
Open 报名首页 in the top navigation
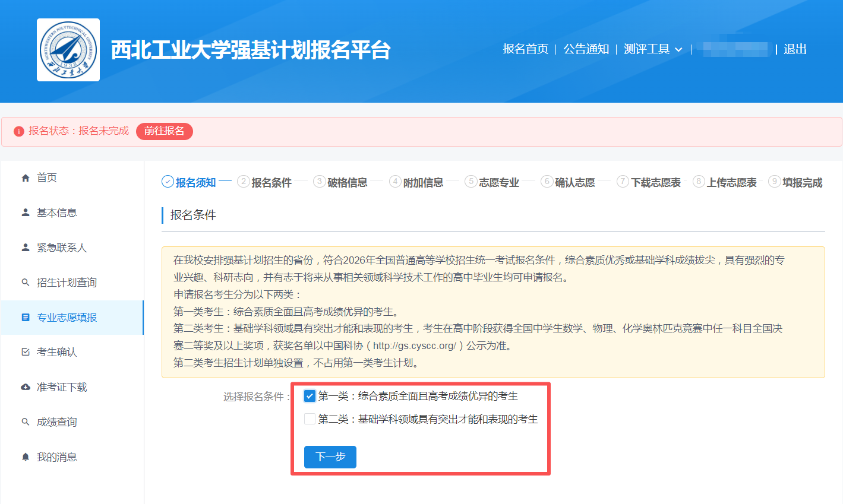tap(525, 49)
